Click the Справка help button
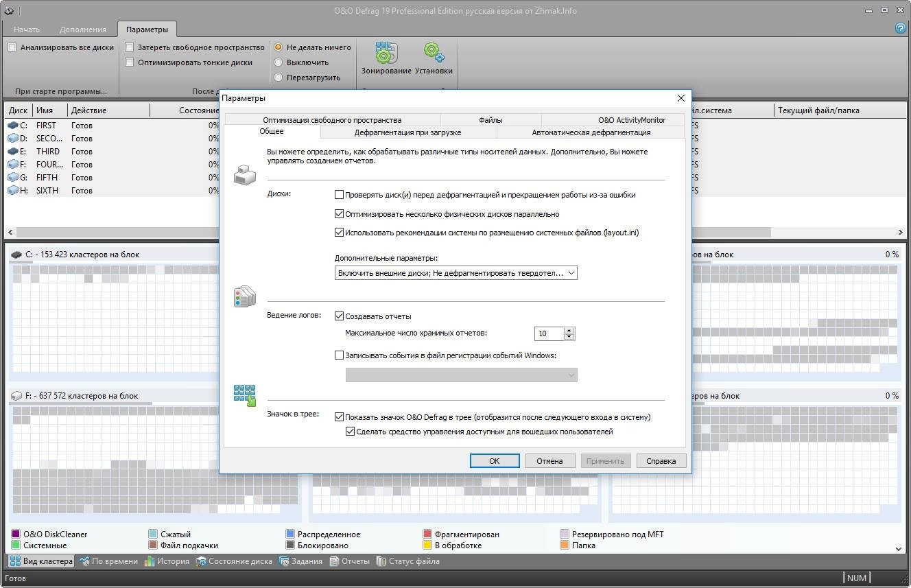 tap(661, 461)
